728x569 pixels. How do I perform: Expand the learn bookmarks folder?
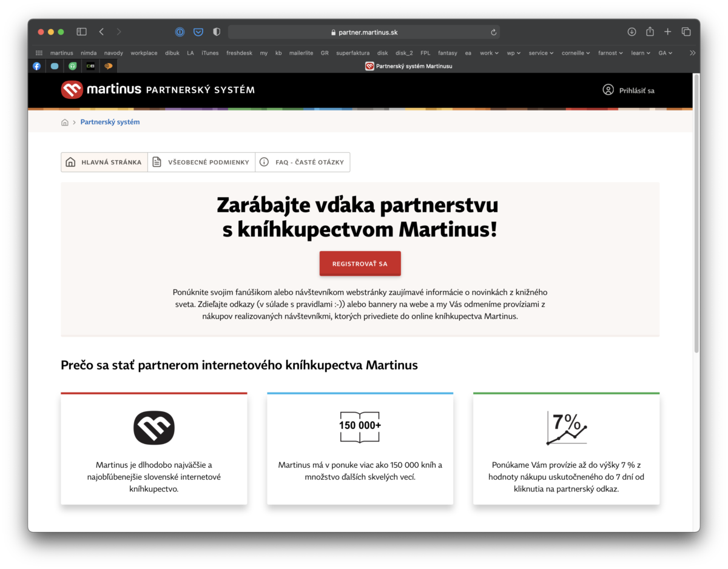[x=641, y=53]
